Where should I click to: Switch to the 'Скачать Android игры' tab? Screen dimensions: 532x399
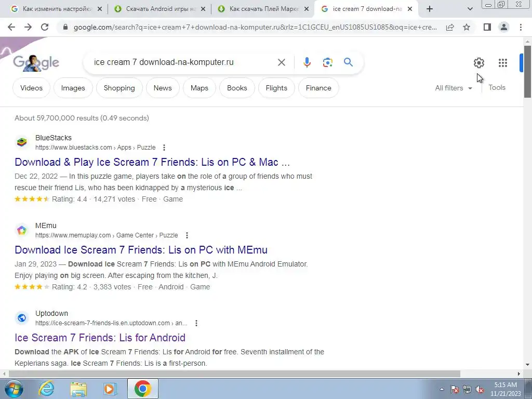click(160, 9)
